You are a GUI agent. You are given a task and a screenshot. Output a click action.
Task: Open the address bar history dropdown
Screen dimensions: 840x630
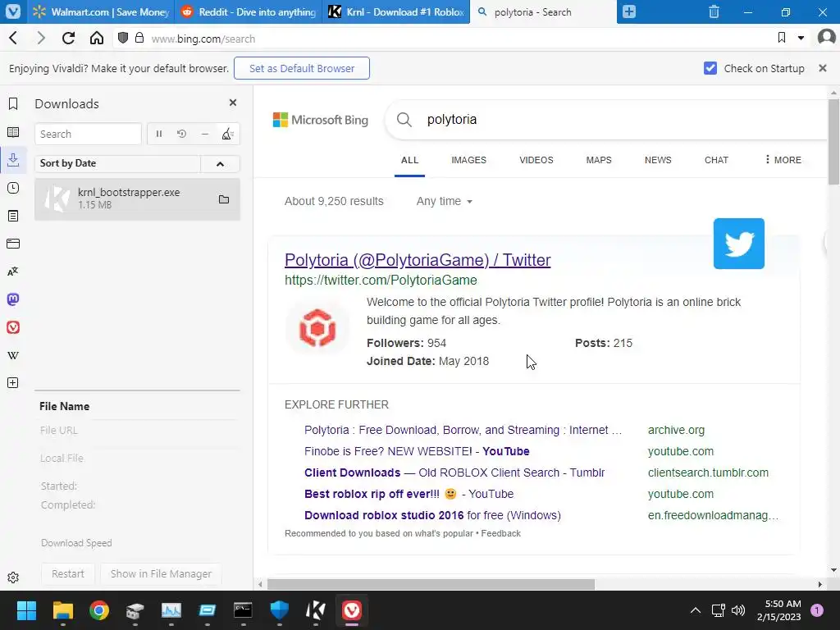pos(801,38)
